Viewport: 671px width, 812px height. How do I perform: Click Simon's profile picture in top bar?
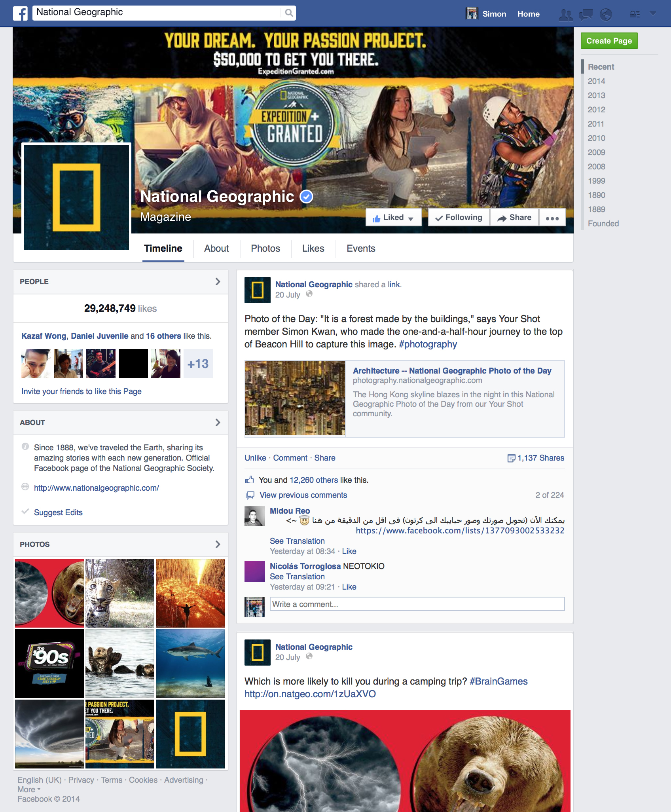click(x=472, y=13)
